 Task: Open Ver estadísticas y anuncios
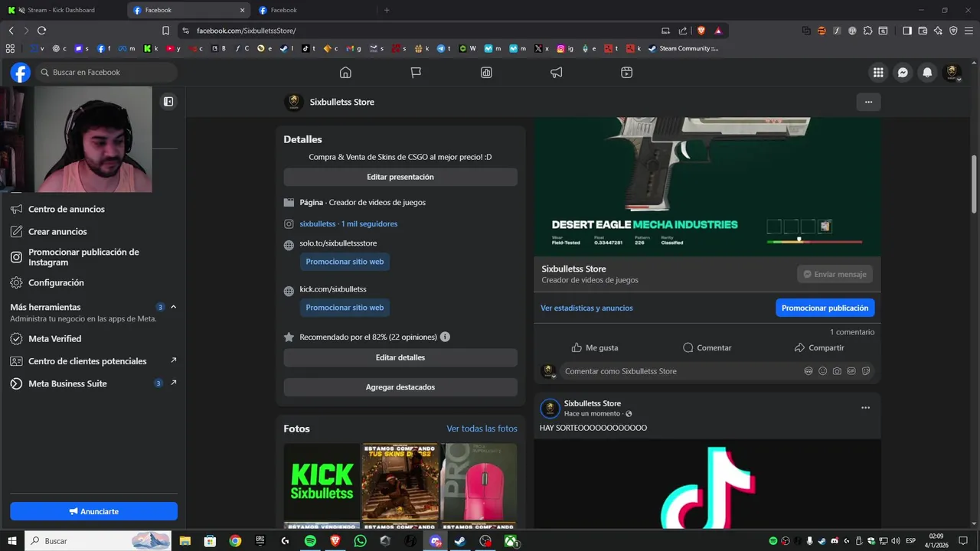pos(586,308)
